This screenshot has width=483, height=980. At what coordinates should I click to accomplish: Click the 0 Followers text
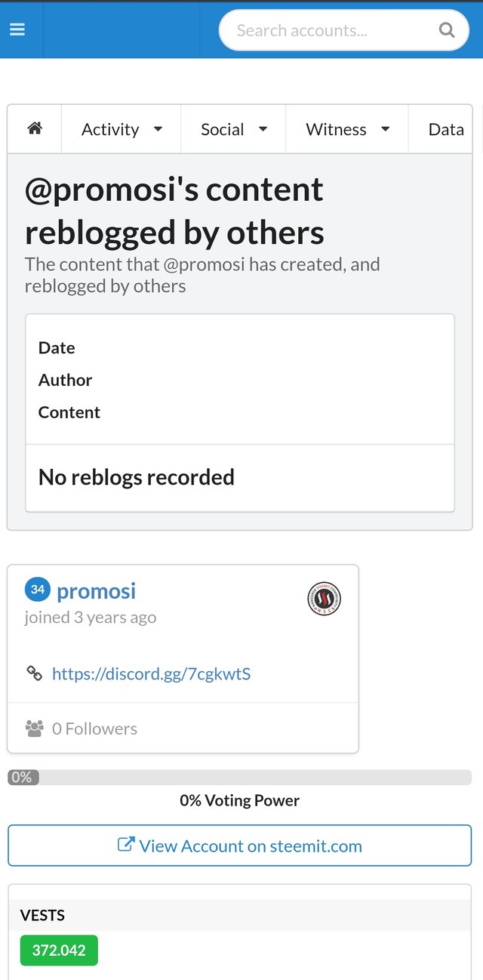point(94,729)
